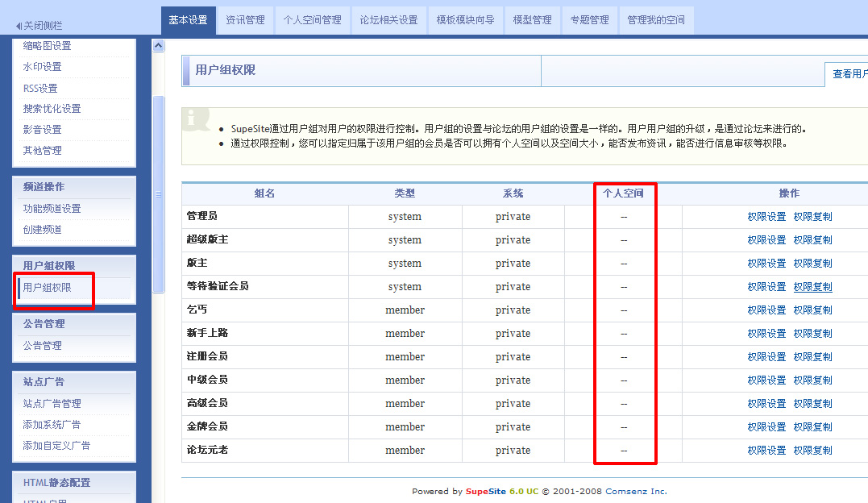868x503 pixels.
Task: Open 权限设置 for 乞丐
Action: tap(766, 310)
